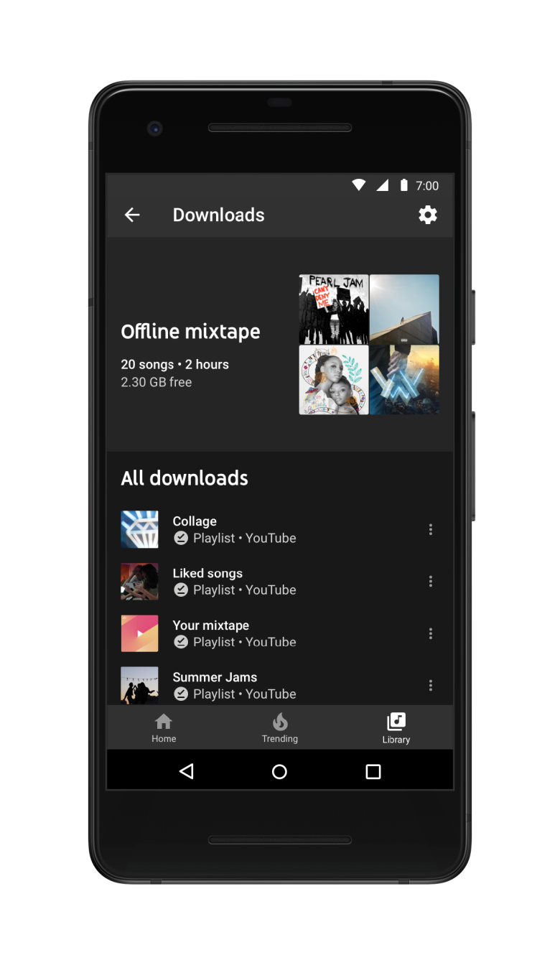Select the Library tab
Image resolution: width=560 pixels, height=973 pixels.
pyautogui.click(x=396, y=728)
